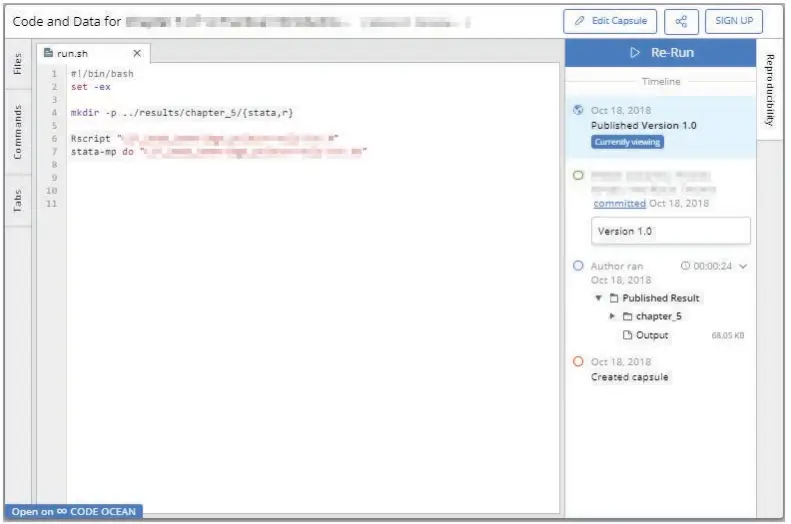Image resolution: width=791 pixels, height=524 pixels.
Task: Select the run.sh editor tab
Action: pyautogui.click(x=93, y=53)
